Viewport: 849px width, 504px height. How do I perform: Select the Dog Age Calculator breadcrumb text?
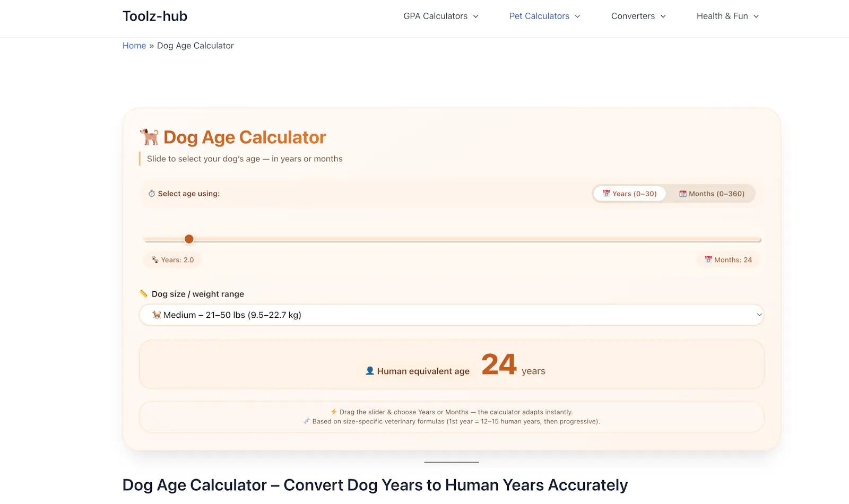coord(195,46)
